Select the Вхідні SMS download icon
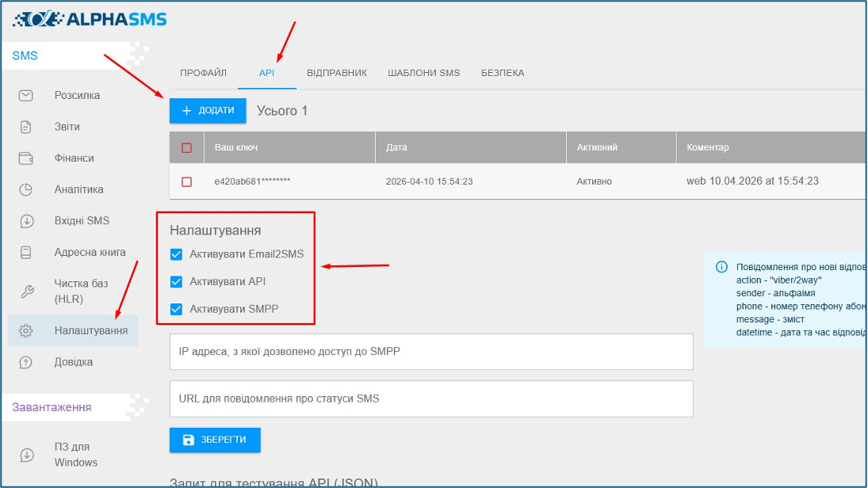This screenshot has width=868, height=488. pos(26,221)
